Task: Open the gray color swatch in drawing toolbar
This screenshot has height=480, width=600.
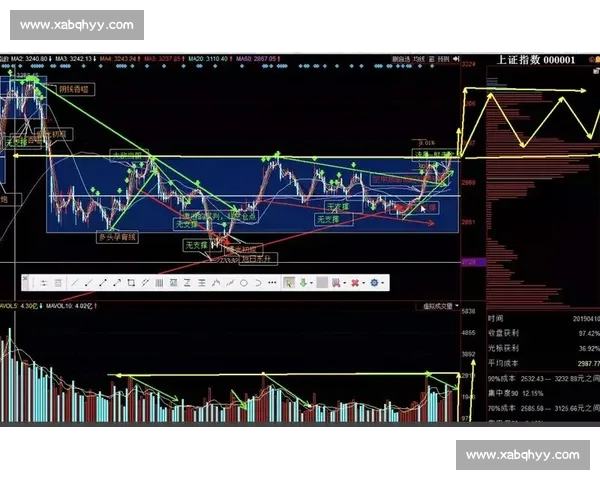Action: pyautogui.click(x=322, y=283)
